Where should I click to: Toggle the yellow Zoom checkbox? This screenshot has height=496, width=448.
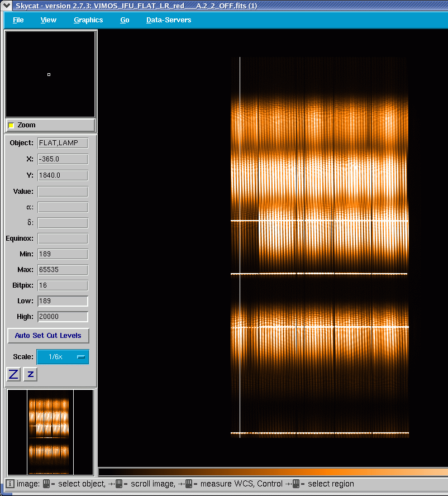(11, 125)
